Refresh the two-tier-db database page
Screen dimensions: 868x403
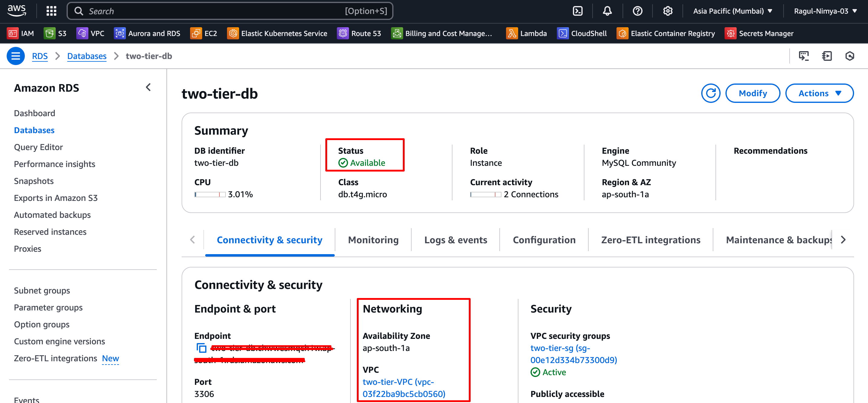pos(711,93)
